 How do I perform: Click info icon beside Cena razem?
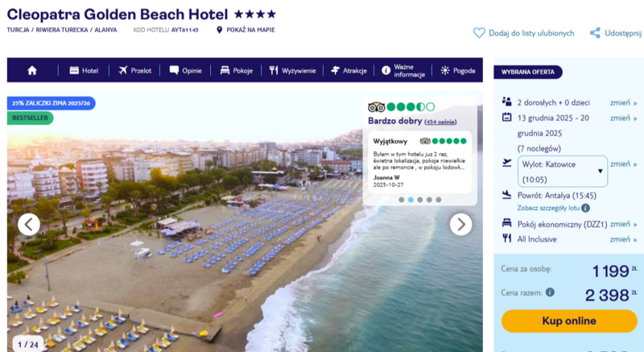550,292
